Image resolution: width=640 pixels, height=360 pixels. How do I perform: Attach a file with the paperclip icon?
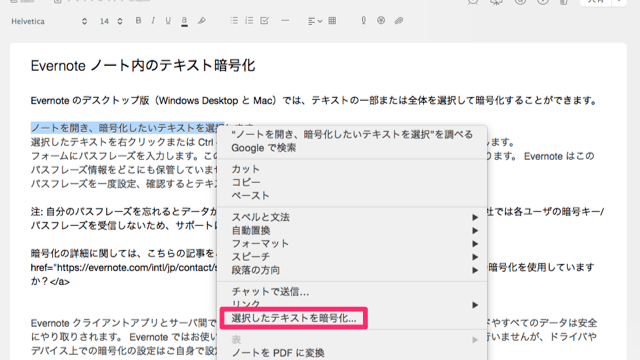399,21
